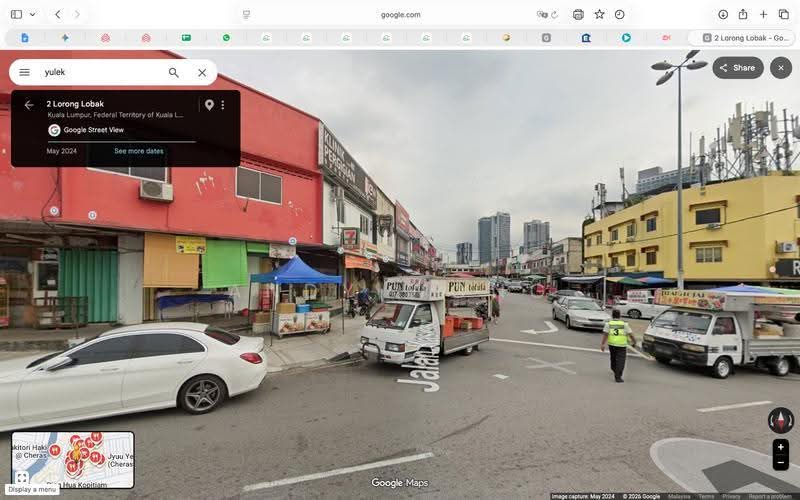Clear the 'yulek' search query
800x500 pixels.
coord(202,72)
